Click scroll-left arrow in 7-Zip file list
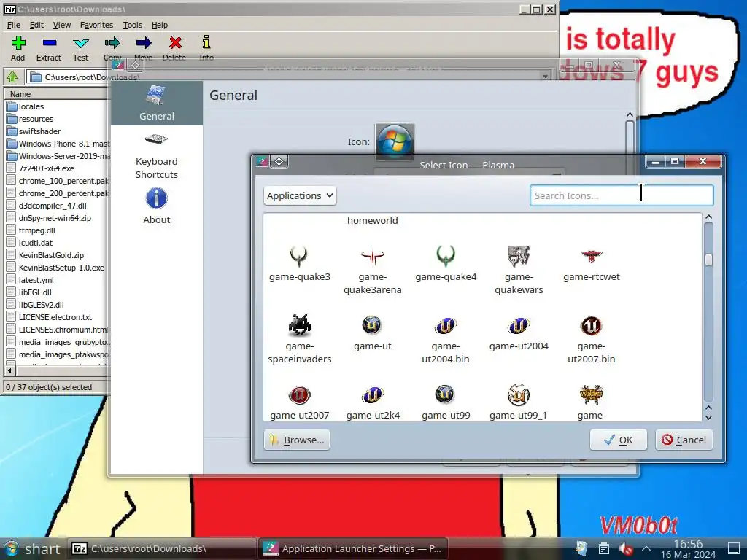 pos(10,370)
